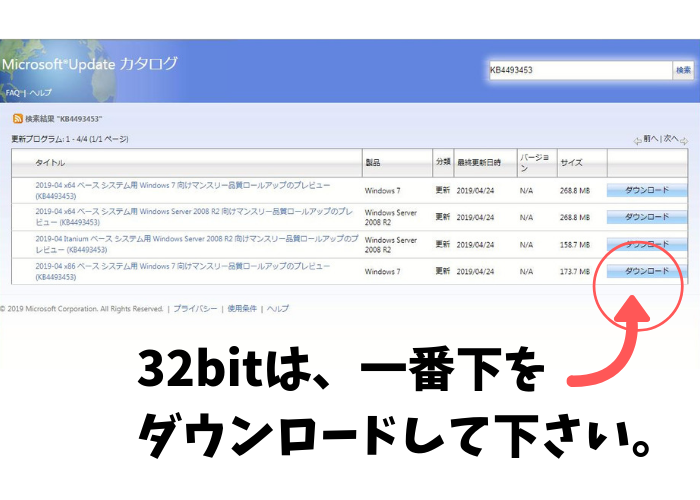
Task: Click the 前へ previous link
Action: 650,139
